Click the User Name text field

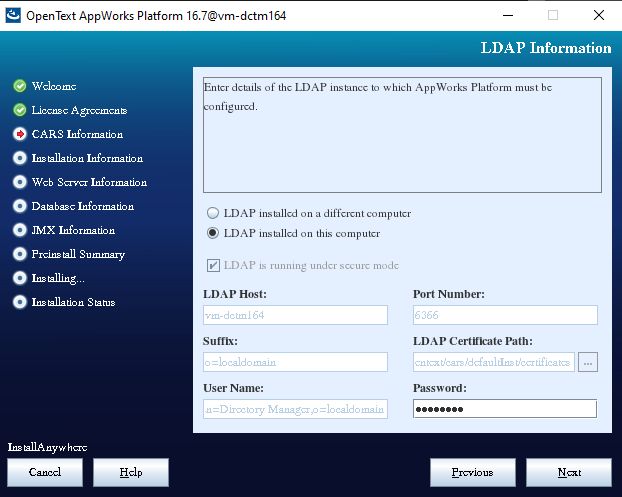[x=295, y=409]
